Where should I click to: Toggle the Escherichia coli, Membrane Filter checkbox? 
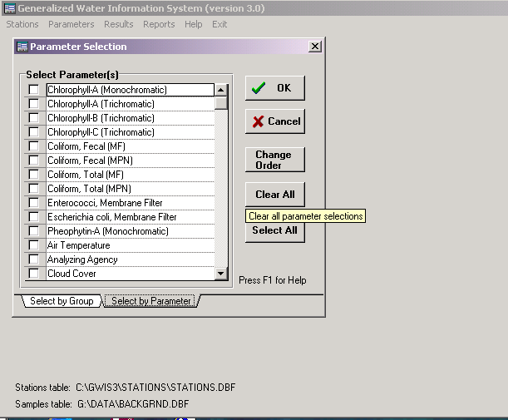point(34,217)
